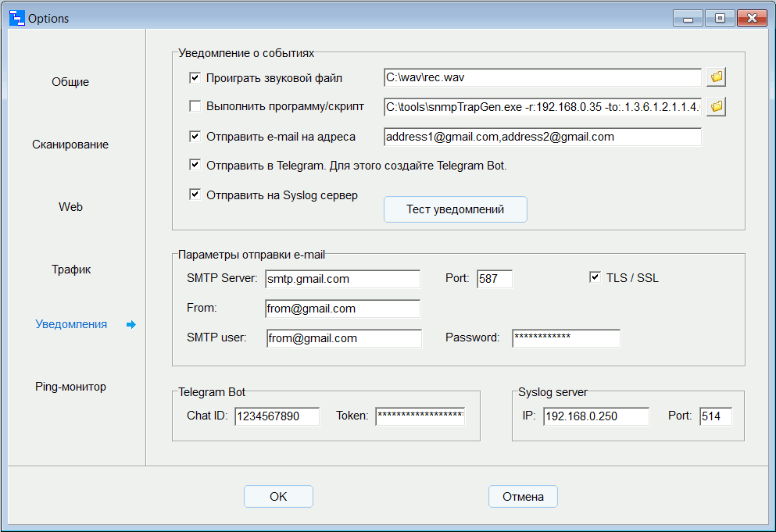Select 'Ping-монитор' in the sidebar
This screenshot has width=776, height=532.
pyautogui.click(x=70, y=387)
